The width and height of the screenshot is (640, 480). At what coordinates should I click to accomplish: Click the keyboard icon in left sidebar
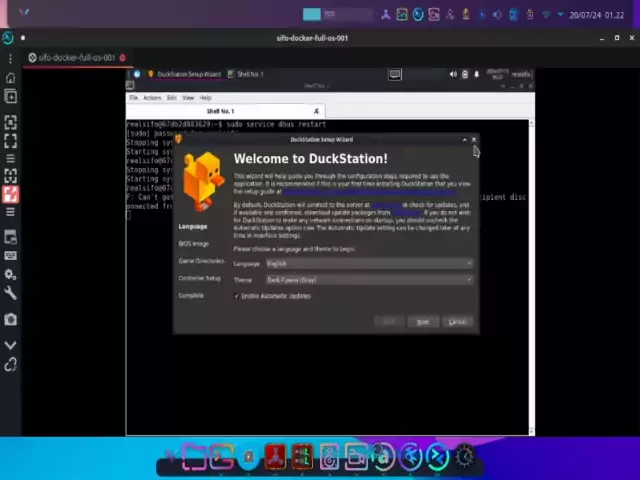click(x=10, y=255)
